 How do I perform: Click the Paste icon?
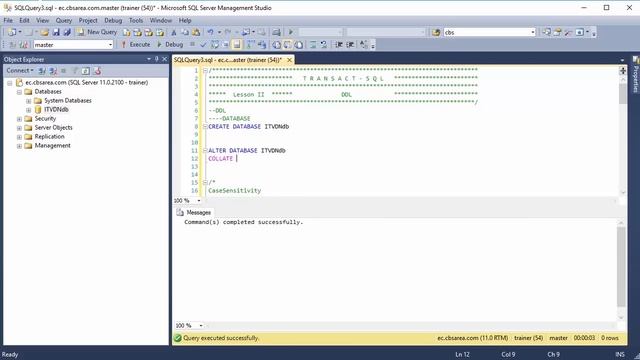pyautogui.click(x=196, y=32)
